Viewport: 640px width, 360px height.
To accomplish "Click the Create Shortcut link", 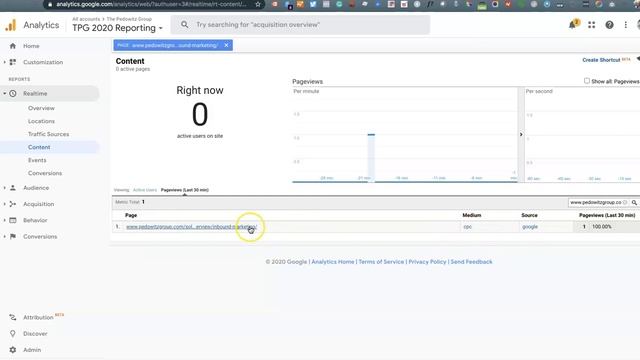I will (x=601, y=60).
